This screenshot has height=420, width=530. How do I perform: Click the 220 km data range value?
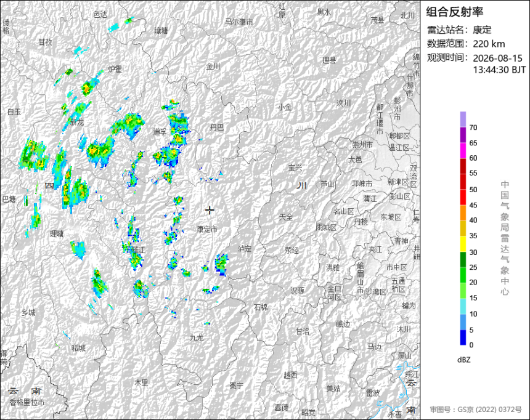click(x=489, y=44)
